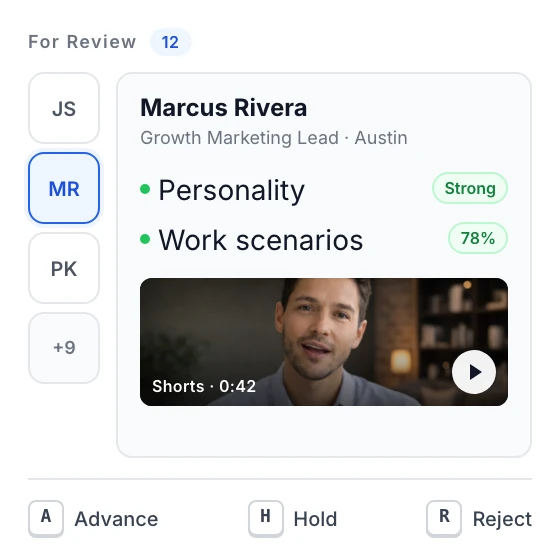
Task: Open the Personality row
Action: (x=324, y=189)
